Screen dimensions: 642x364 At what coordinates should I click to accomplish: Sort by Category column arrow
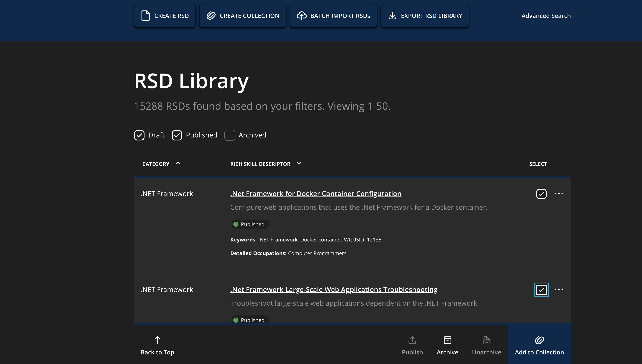tap(178, 163)
